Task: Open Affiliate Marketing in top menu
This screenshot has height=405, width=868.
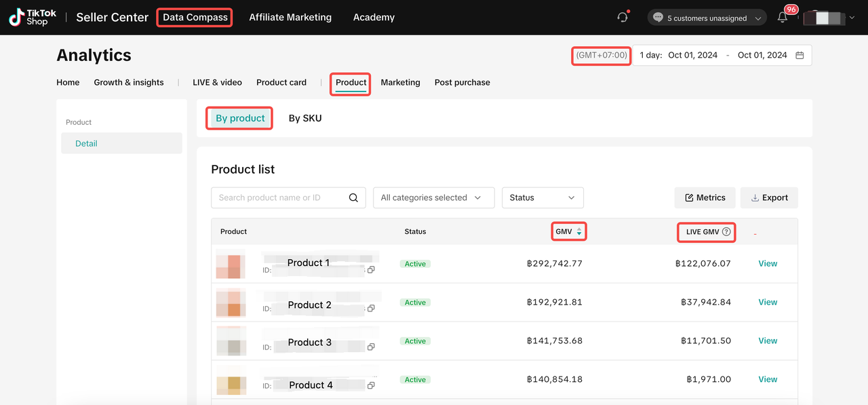Action: [x=290, y=18]
